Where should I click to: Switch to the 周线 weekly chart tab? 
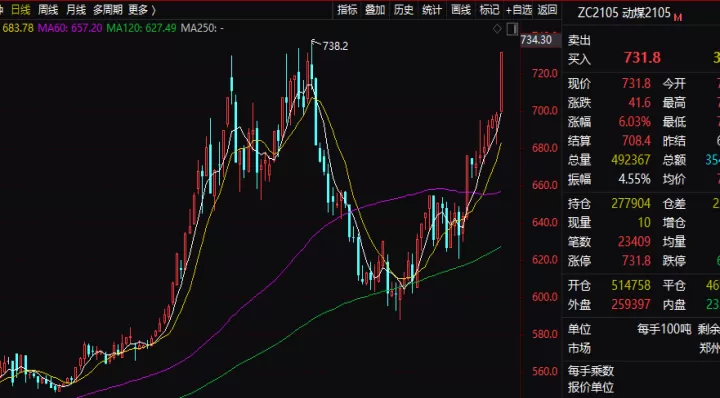pos(48,10)
